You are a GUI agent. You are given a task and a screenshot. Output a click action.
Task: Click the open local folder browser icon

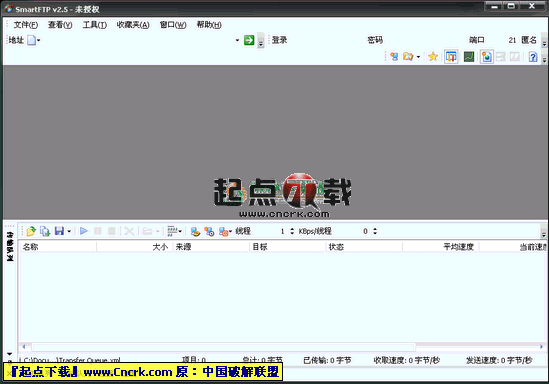pos(408,56)
